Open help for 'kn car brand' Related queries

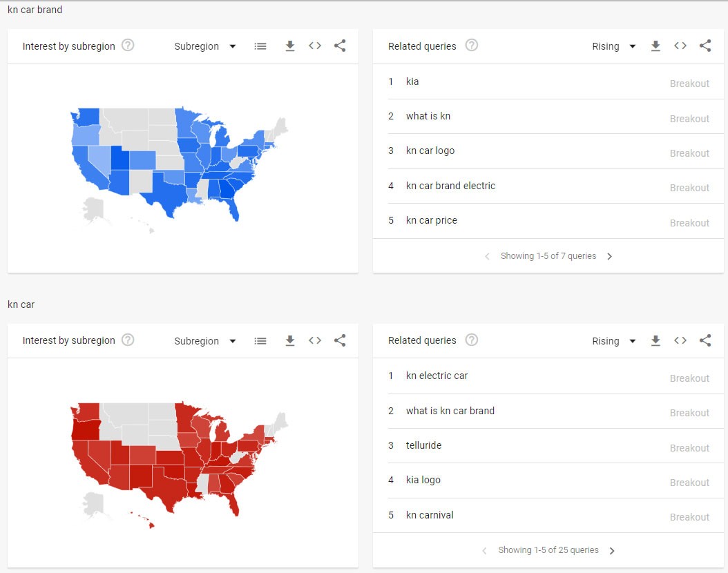coord(472,46)
